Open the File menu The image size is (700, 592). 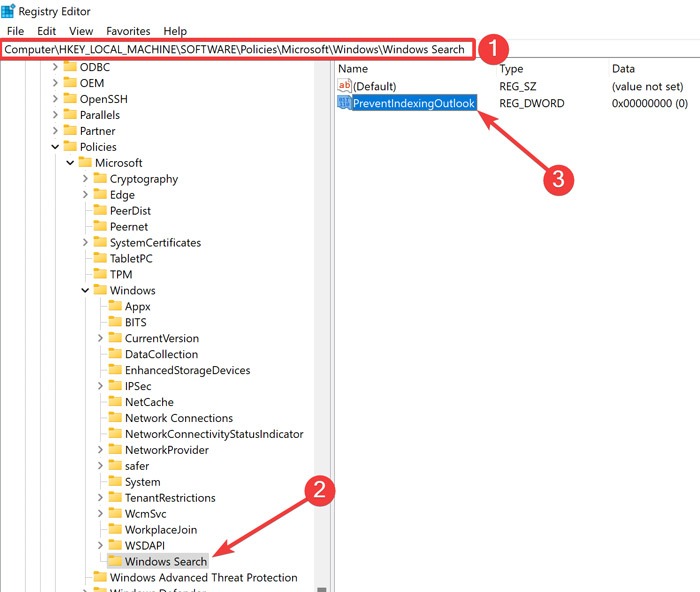coord(16,31)
